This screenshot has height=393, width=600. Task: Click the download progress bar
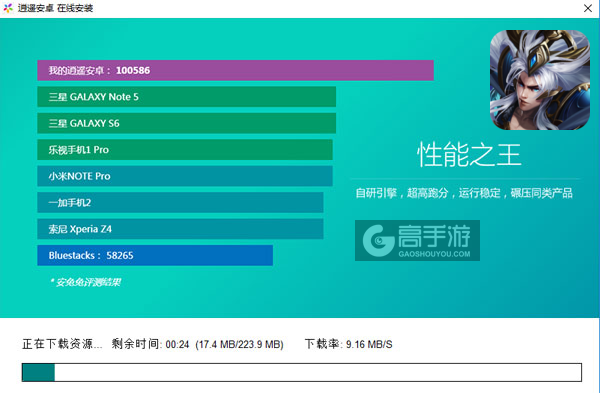[302, 372]
